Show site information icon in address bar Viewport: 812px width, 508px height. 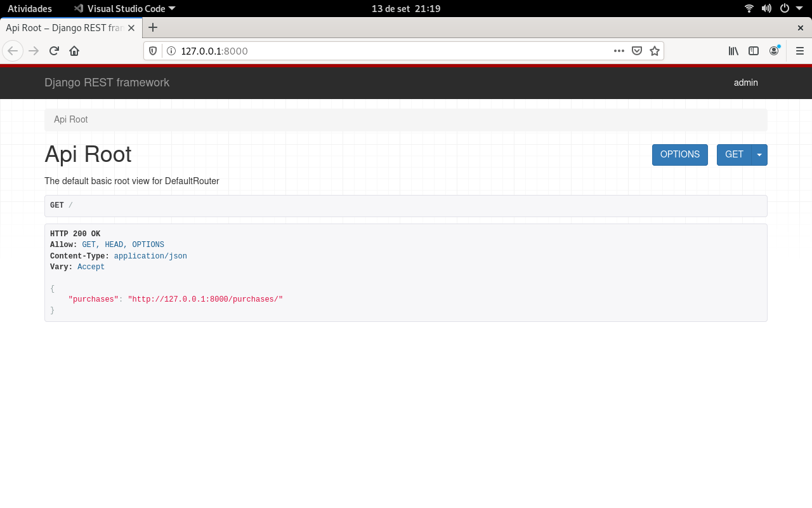171,51
